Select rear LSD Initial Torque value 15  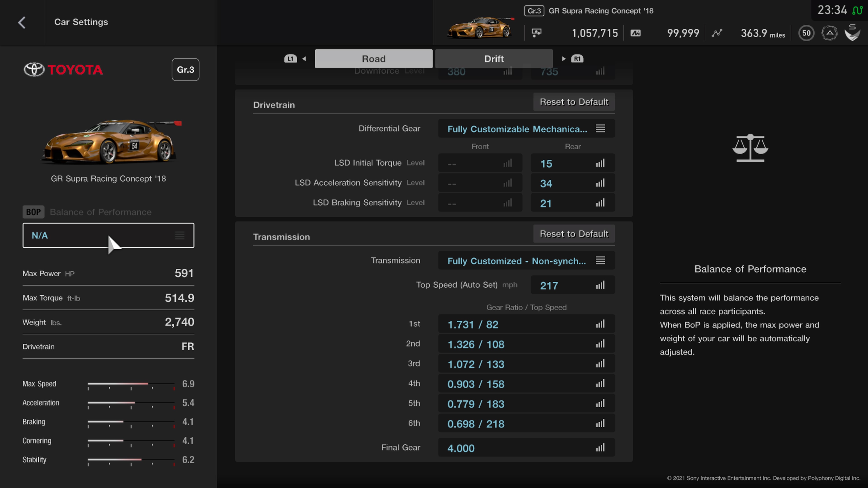pyautogui.click(x=573, y=163)
